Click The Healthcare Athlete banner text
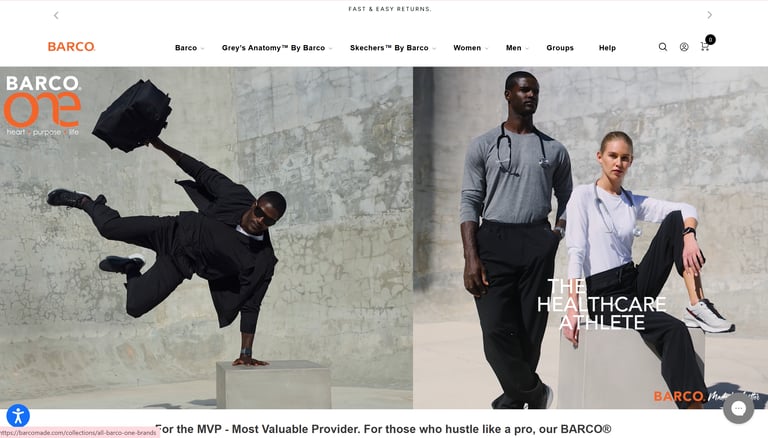 (601, 304)
